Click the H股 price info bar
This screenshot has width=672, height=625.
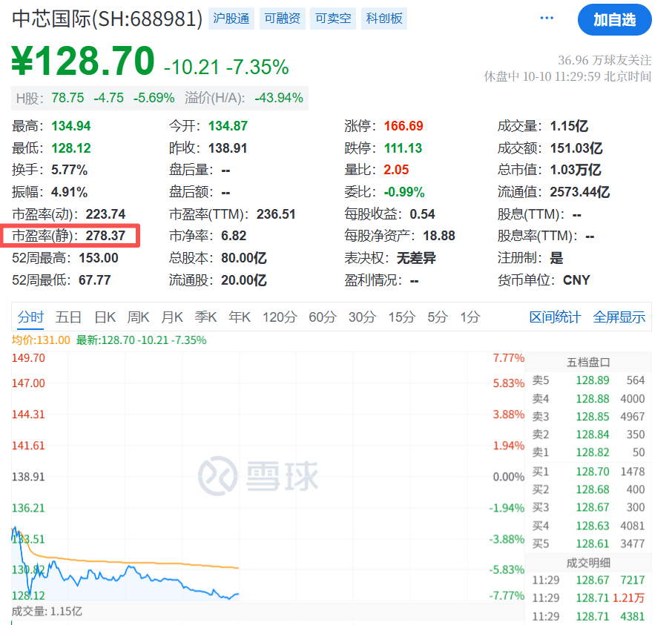(159, 98)
